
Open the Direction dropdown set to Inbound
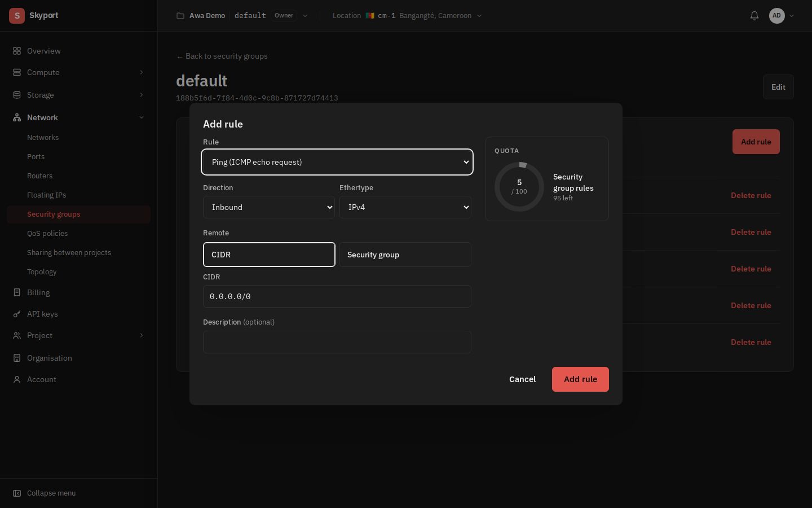[x=269, y=207]
